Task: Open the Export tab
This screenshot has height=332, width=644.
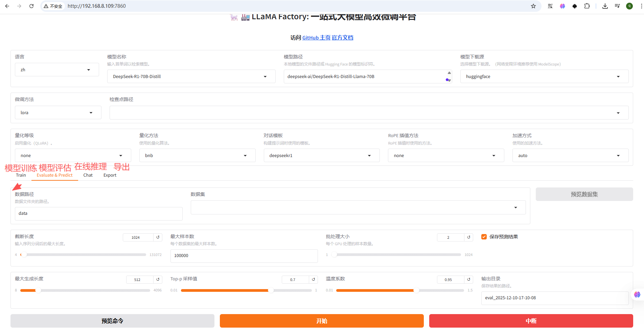Action: click(x=110, y=175)
